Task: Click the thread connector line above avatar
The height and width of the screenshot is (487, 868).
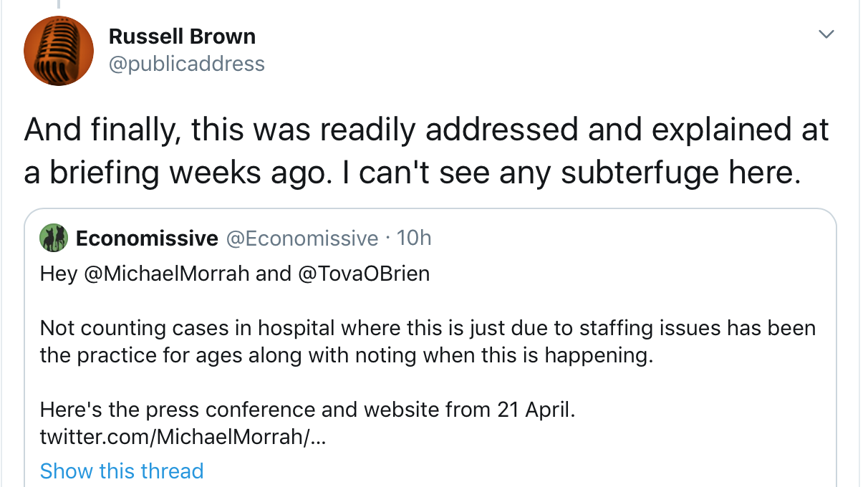Action: (x=59, y=4)
